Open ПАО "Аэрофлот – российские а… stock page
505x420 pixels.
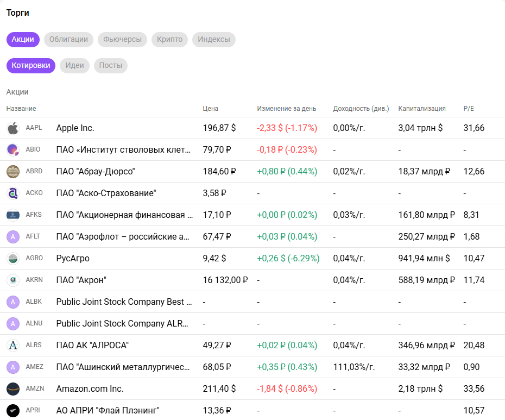(x=123, y=236)
